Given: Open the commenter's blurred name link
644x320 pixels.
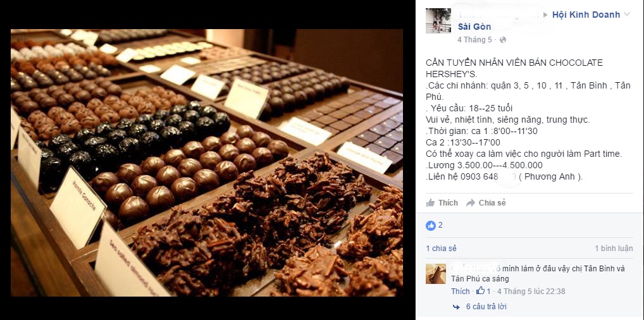Looking at the screenshot, I should click(476, 269).
